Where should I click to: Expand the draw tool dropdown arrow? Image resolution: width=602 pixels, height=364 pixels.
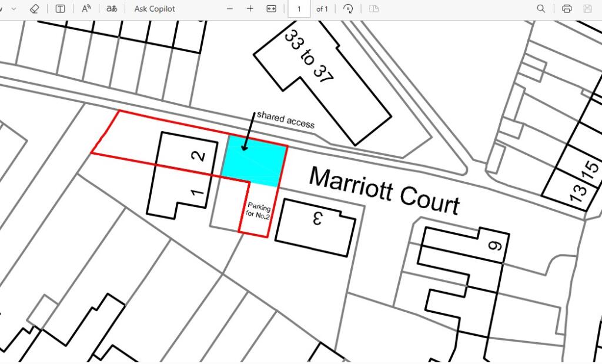click(x=14, y=9)
